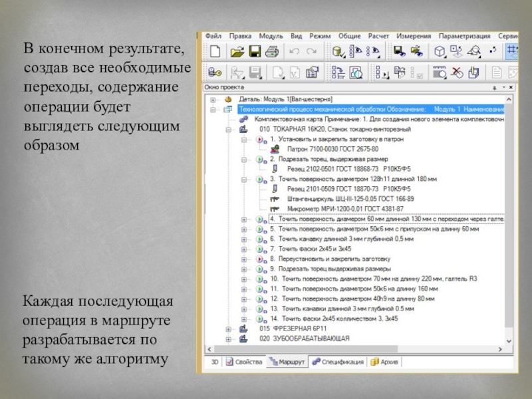Open the Файл menu
The width and height of the screenshot is (532, 399).
[213, 37]
